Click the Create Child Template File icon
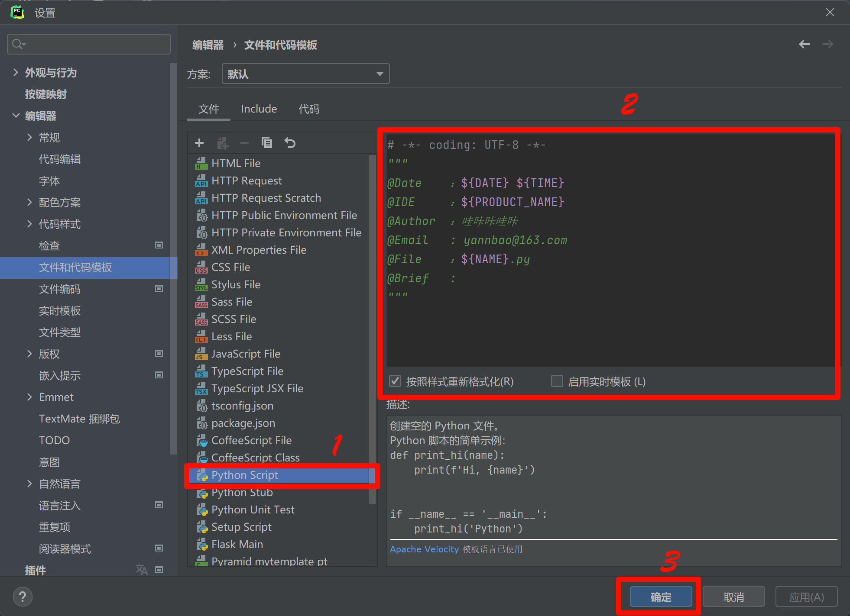 pos(222,143)
